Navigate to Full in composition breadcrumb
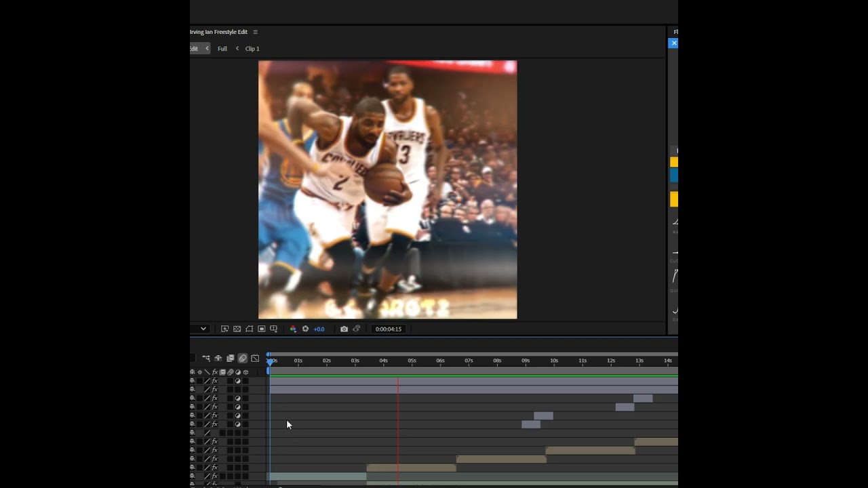 tap(222, 49)
